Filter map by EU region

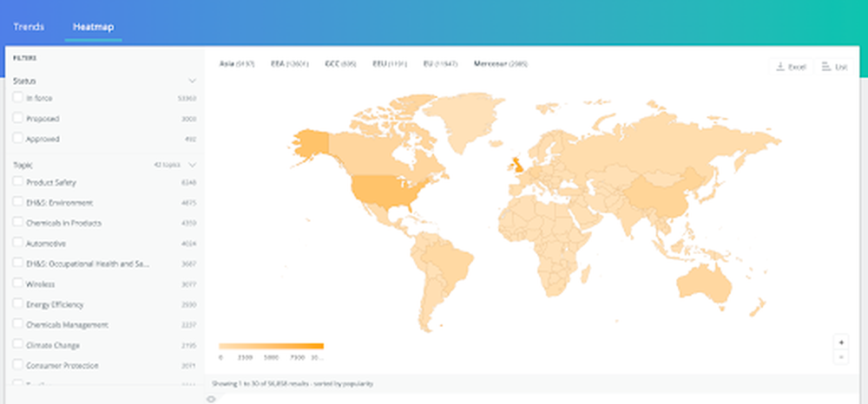click(x=440, y=64)
